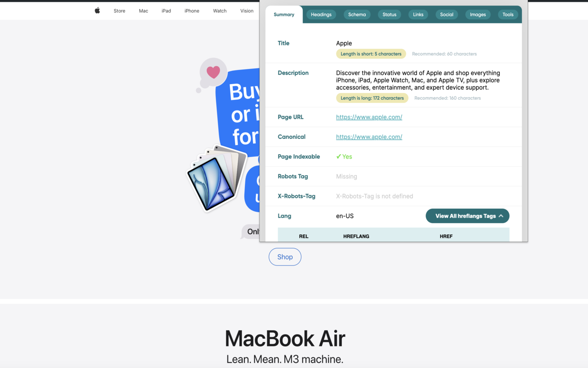Screen dimensions: 588x368
Task: Click 'Length is short: 5 characters' badge
Action: (371, 54)
